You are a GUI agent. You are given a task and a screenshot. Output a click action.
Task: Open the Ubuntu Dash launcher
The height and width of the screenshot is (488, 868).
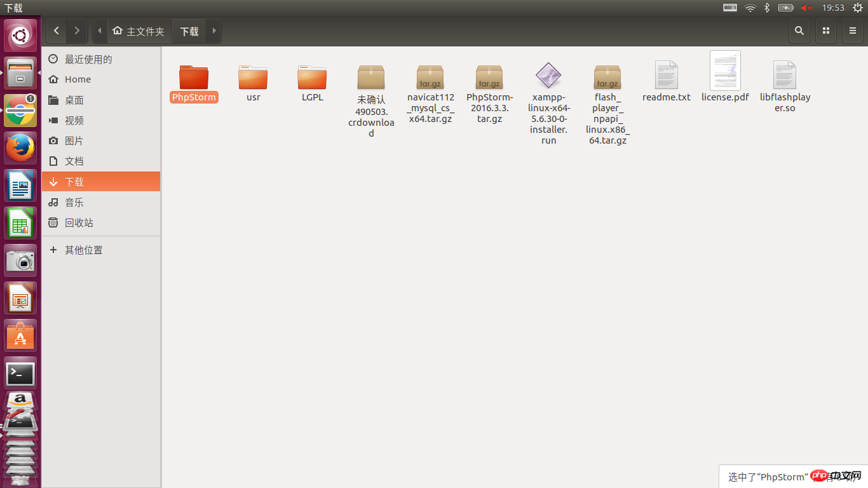[x=20, y=36]
